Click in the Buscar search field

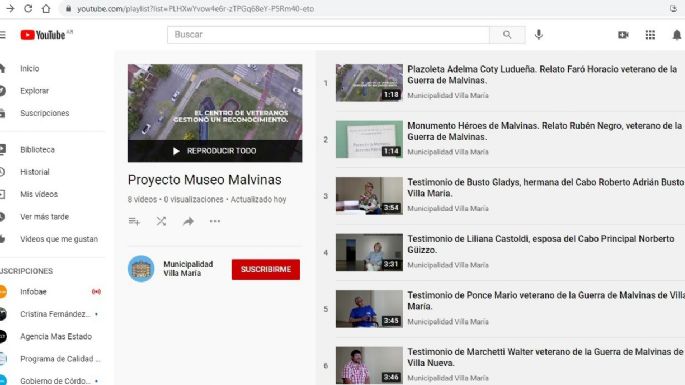pyautogui.click(x=328, y=35)
